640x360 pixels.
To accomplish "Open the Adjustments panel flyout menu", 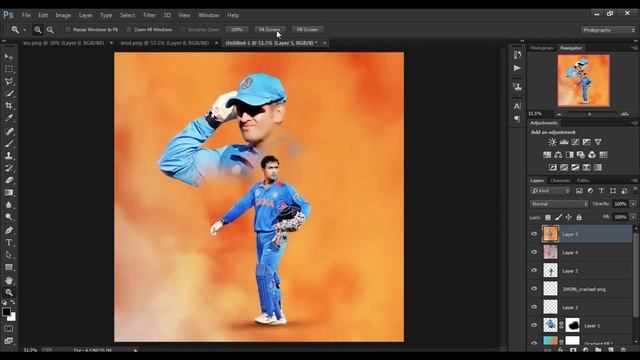I will tap(634, 123).
